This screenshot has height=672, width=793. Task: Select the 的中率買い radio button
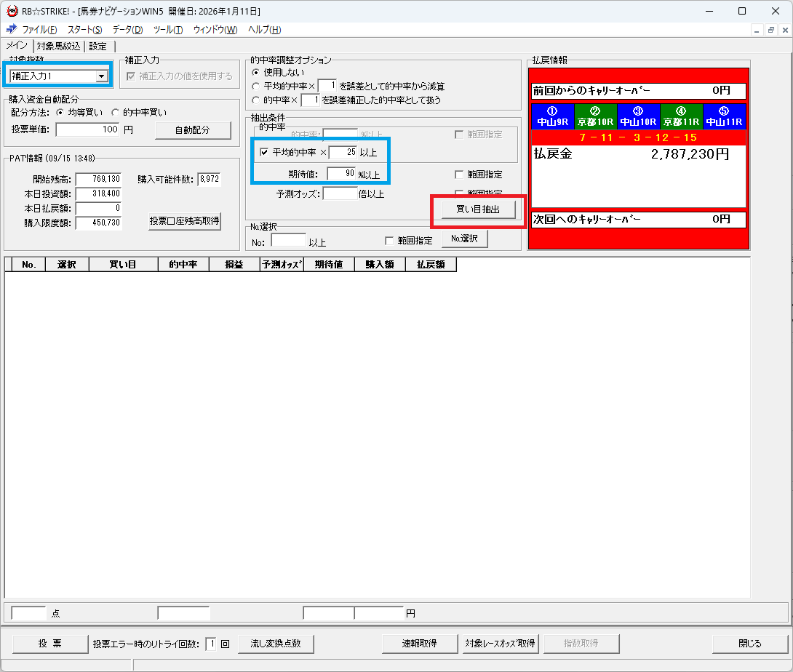(115, 112)
